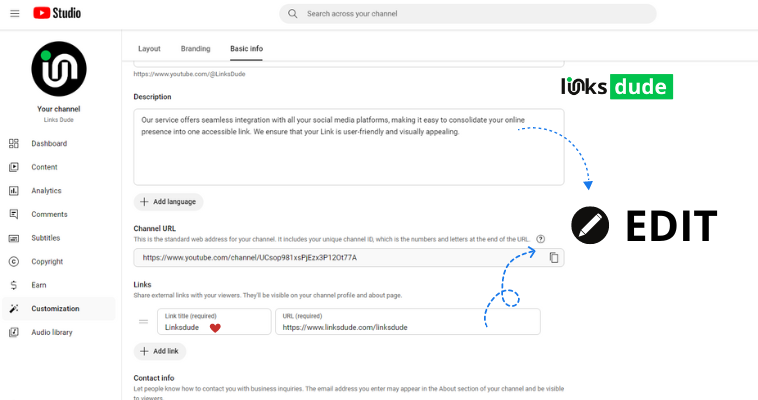Click the Channel URL field
The image size is (758, 400).
point(349,258)
